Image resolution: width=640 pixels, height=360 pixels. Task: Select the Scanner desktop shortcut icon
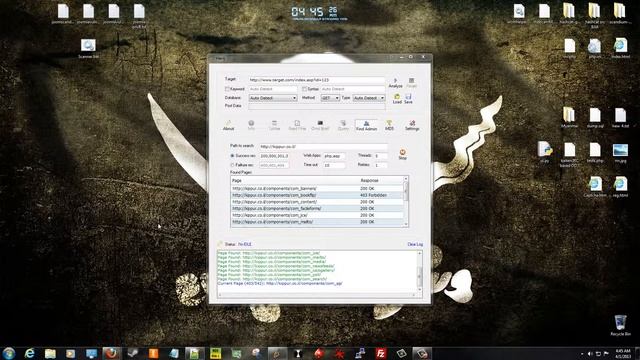pos(88,48)
